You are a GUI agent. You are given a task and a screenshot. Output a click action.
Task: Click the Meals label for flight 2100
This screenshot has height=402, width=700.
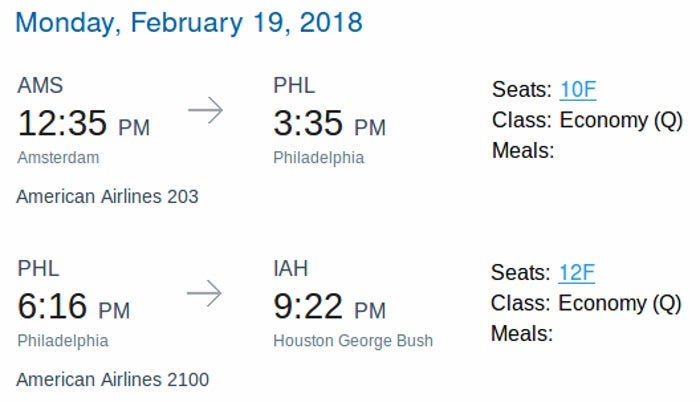[x=522, y=333]
